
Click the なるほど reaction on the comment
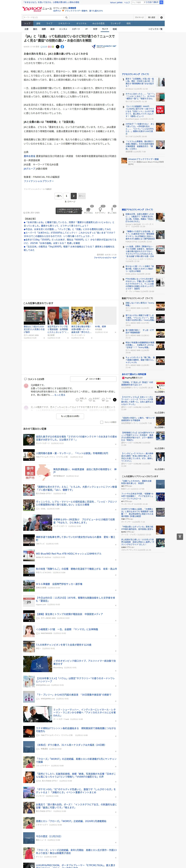coord(91,400)
